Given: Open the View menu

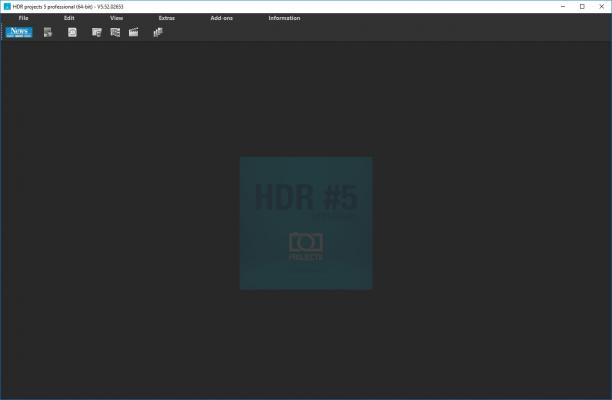Looking at the screenshot, I should (116, 18).
